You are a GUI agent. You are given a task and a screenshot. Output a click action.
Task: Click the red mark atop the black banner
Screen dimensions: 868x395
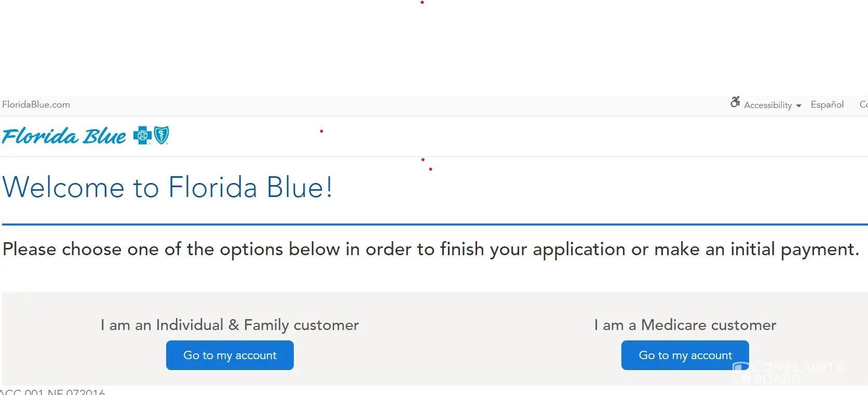tap(424, 2)
